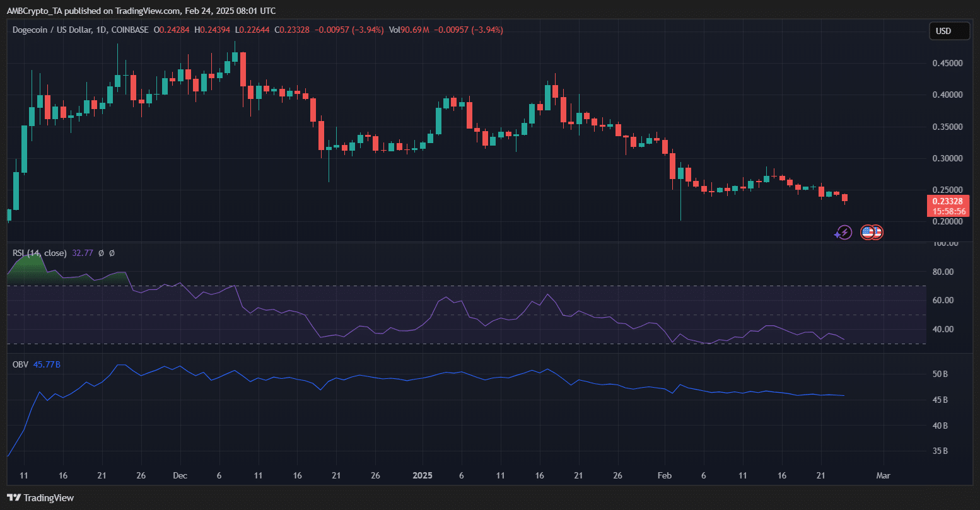The image size is (980, 510).
Task: Expand RSI (14, close) indicator settings
Action: click(39, 253)
